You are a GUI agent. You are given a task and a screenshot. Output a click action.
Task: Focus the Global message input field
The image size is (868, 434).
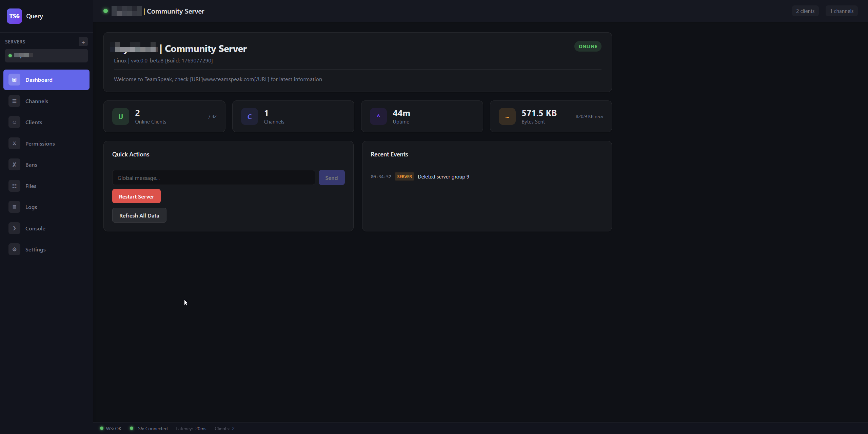214,178
